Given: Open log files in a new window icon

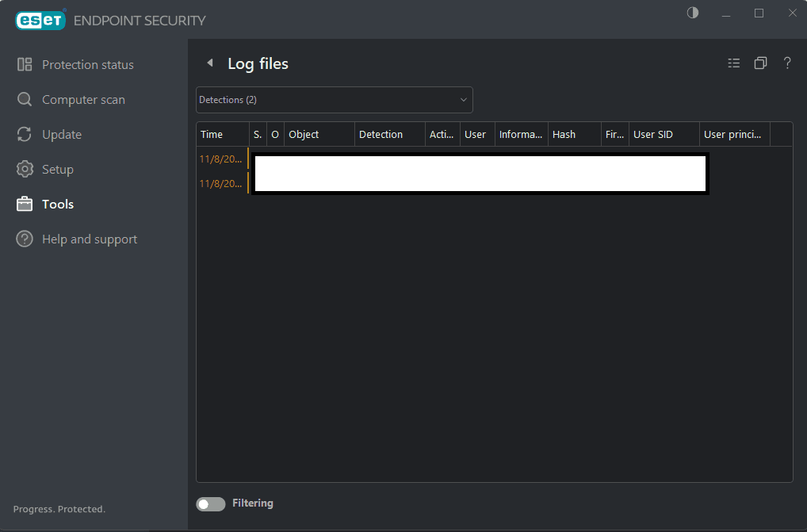Looking at the screenshot, I should click(761, 63).
